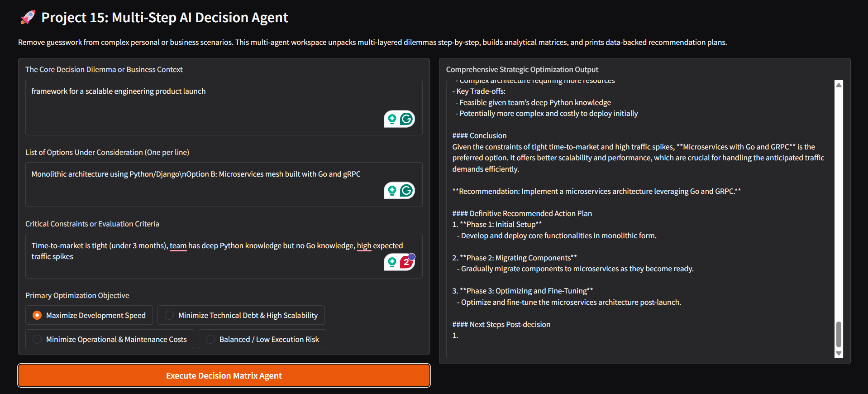This screenshot has width=868, height=394.
Task: Select Maximize Development Speed radio option
Action: click(x=89, y=315)
